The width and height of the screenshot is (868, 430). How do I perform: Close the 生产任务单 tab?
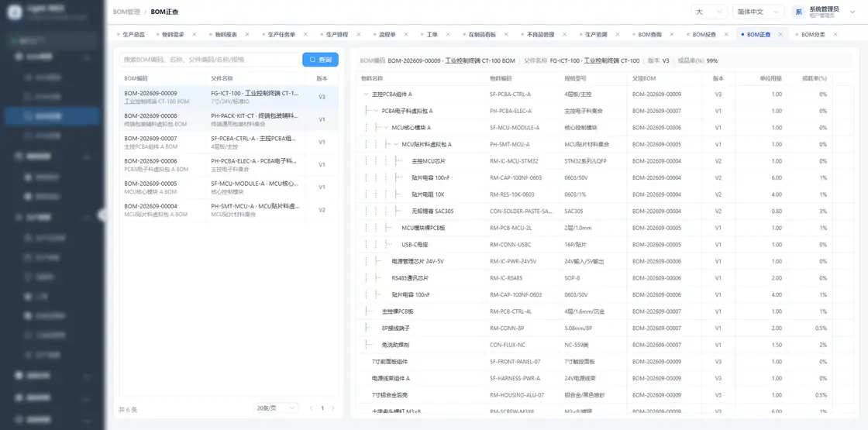305,34
